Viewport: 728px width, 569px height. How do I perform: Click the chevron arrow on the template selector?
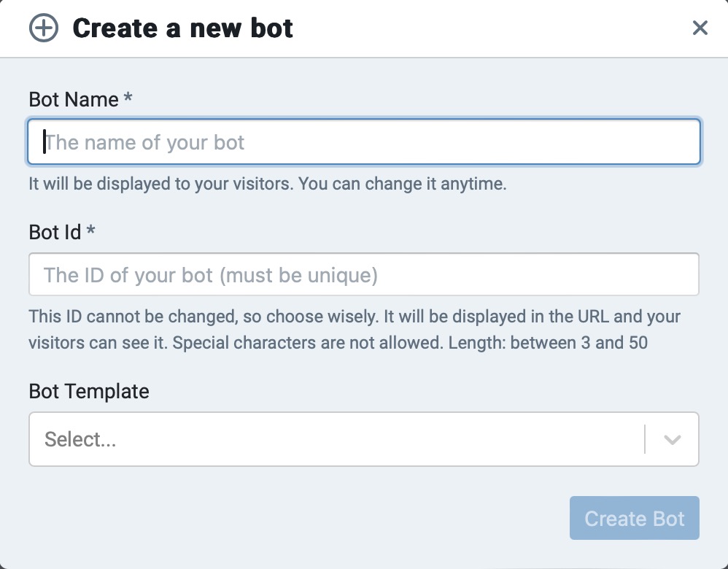(x=670, y=439)
